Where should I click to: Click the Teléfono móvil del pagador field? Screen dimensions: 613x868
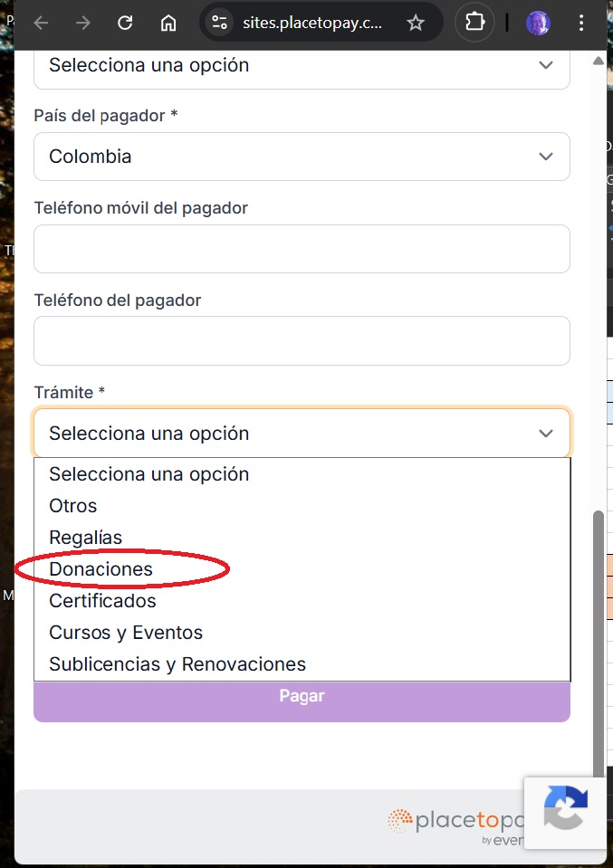(302, 249)
